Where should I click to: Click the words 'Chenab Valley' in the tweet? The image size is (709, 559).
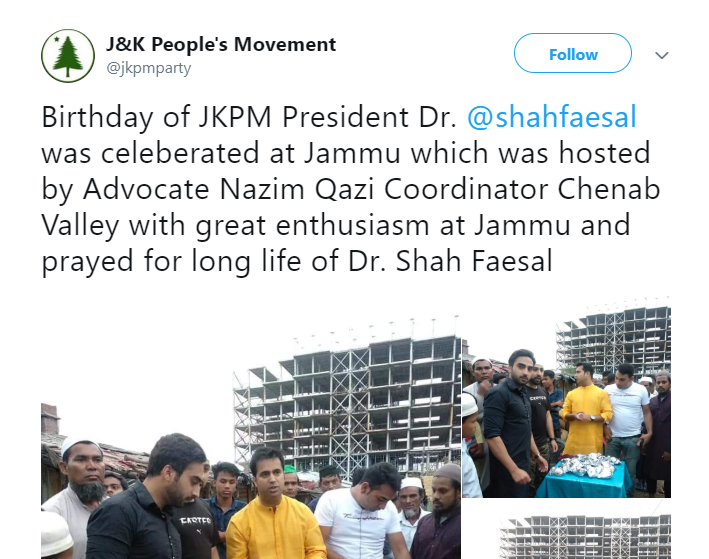(x=351, y=207)
